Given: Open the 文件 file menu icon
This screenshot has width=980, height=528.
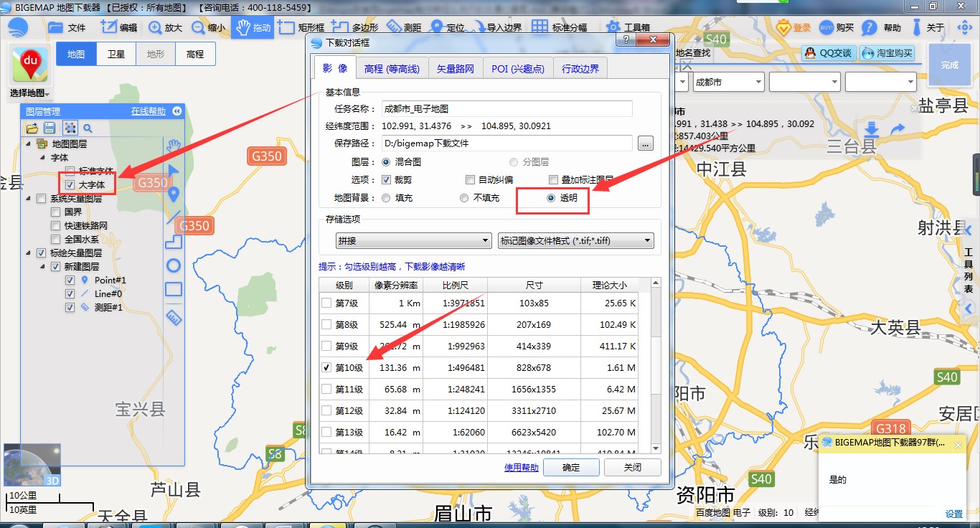Looking at the screenshot, I should coord(56,27).
